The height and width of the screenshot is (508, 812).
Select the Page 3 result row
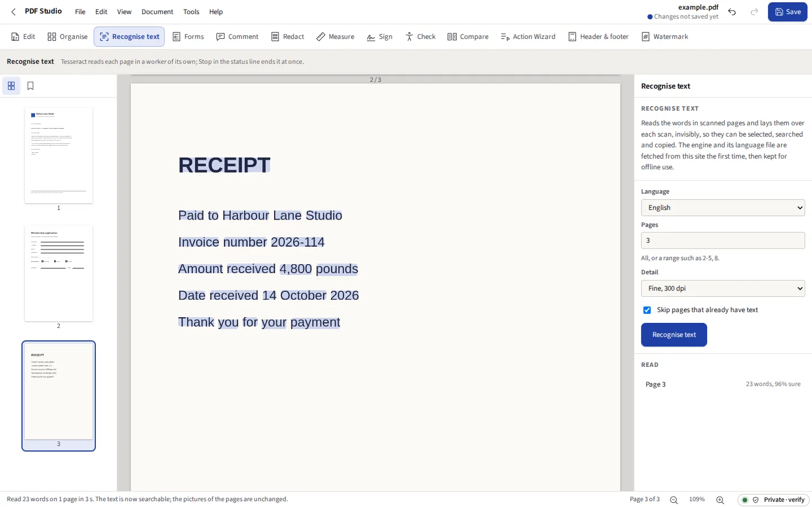coord(723,384)
